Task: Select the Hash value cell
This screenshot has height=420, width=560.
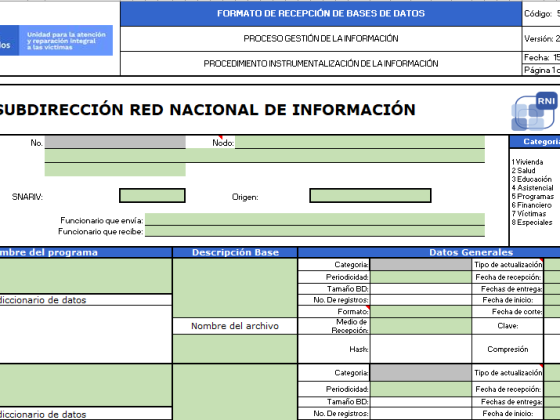Action: click(x=421, y=349)
